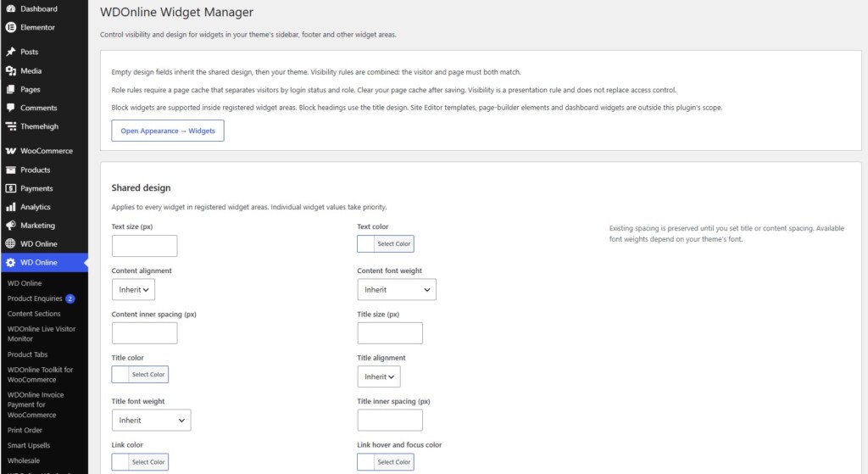
Task: Click the Products archive icon
Action: (10, 170)
